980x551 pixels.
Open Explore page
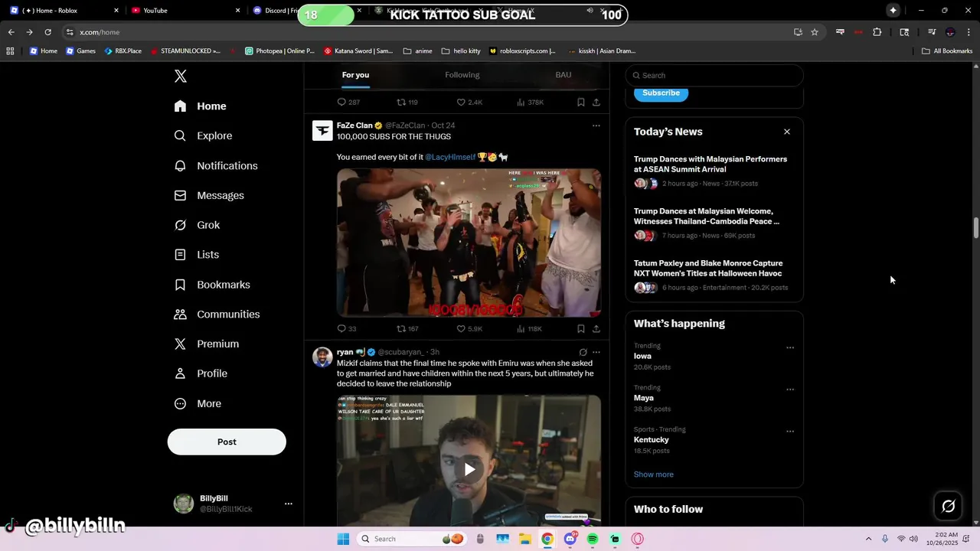click(x=204, y=135)
